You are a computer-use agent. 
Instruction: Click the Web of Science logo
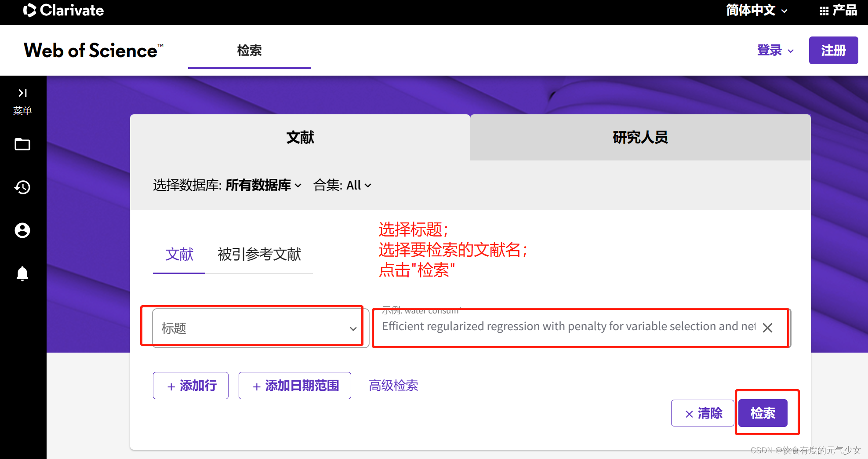point(94,50)
